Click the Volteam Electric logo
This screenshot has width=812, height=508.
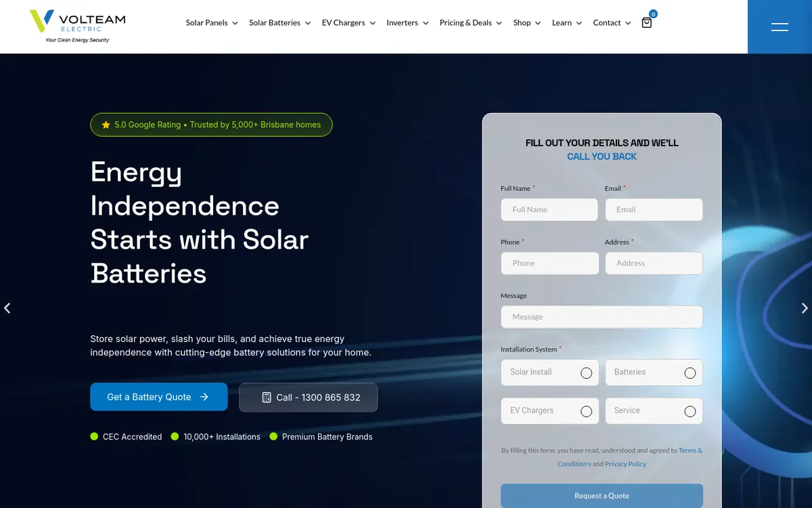77,26
